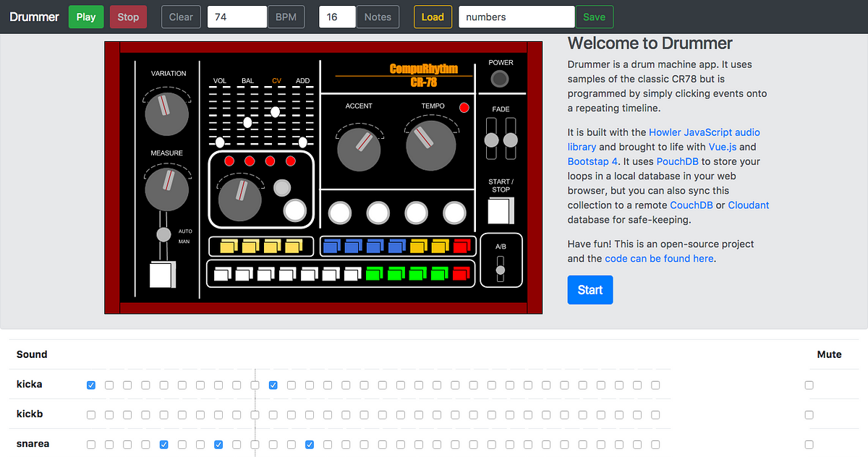This screenshot has height=457, width=868.
Task: Turn the VARIATION knob on the CR-78
Action: click(167, 114)
